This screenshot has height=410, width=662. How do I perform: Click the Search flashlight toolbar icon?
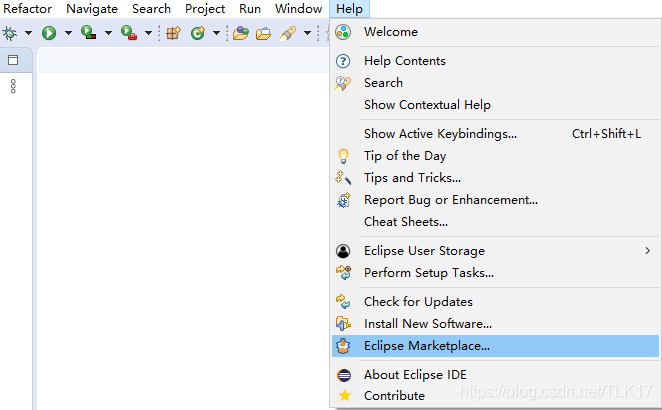[x=288, y=33]
